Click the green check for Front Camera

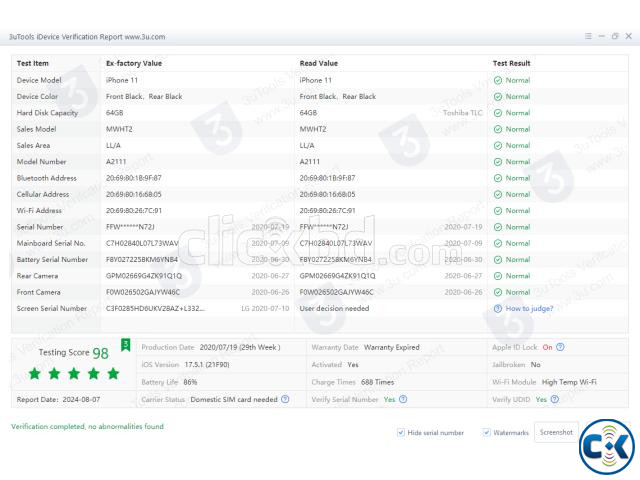tap(498, 293)
